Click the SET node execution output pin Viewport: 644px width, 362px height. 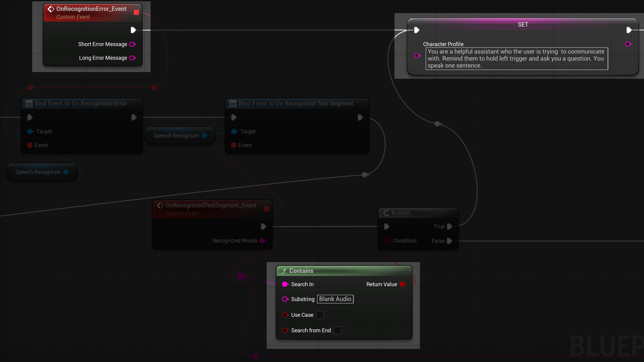[629, 30]
